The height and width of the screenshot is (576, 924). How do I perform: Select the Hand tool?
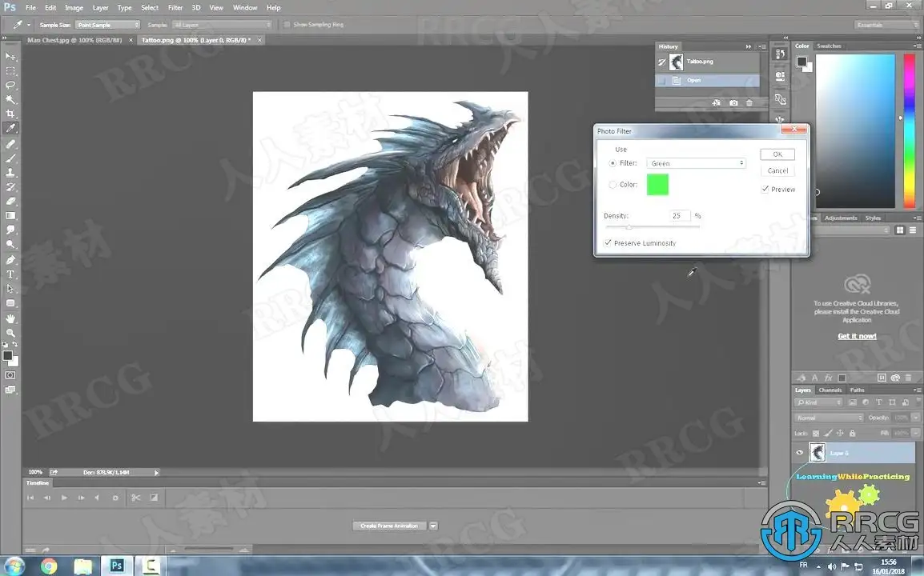10,318
